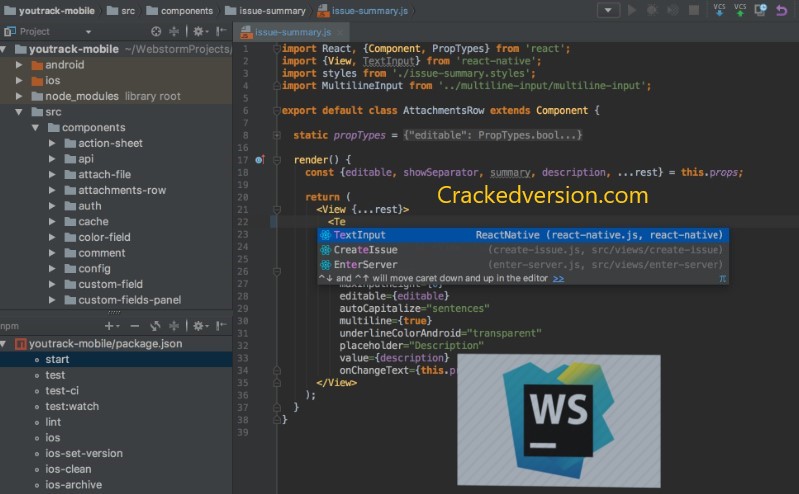Image resolution: width=799 pixels, height=494 pixels.
Task: Click the '>>' link in completion hint
Action: click(558, 278)
